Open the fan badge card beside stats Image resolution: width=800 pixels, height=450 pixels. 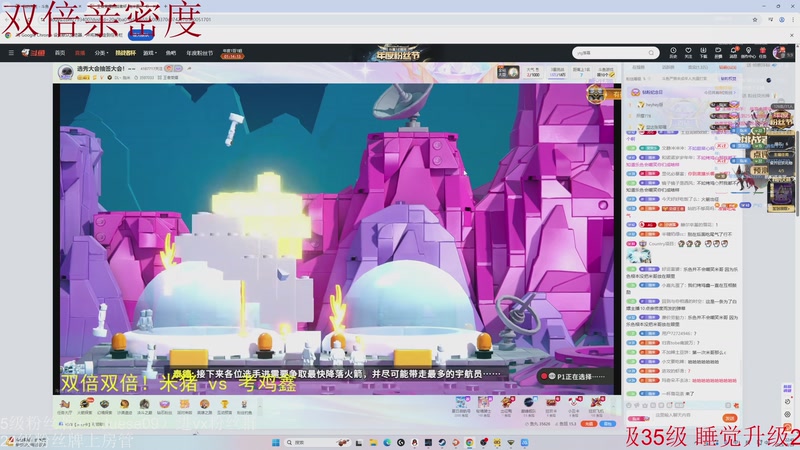[508, 72]
